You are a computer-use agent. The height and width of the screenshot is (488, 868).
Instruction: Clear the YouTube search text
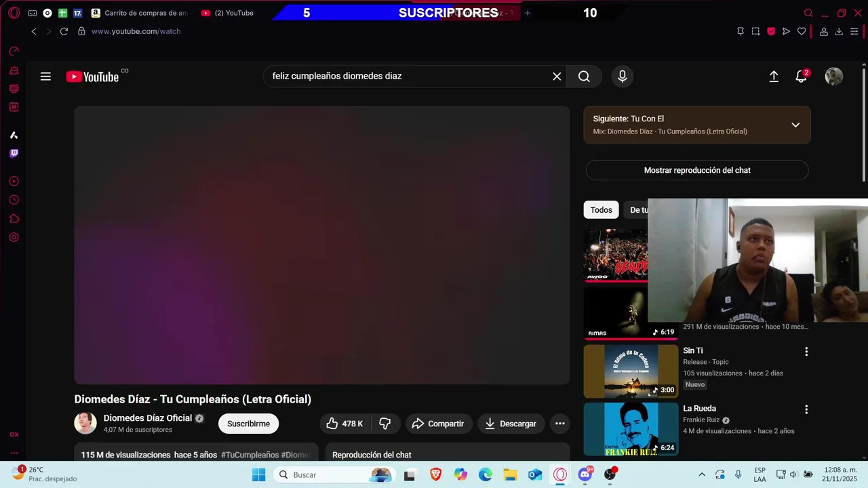(557, 77)
